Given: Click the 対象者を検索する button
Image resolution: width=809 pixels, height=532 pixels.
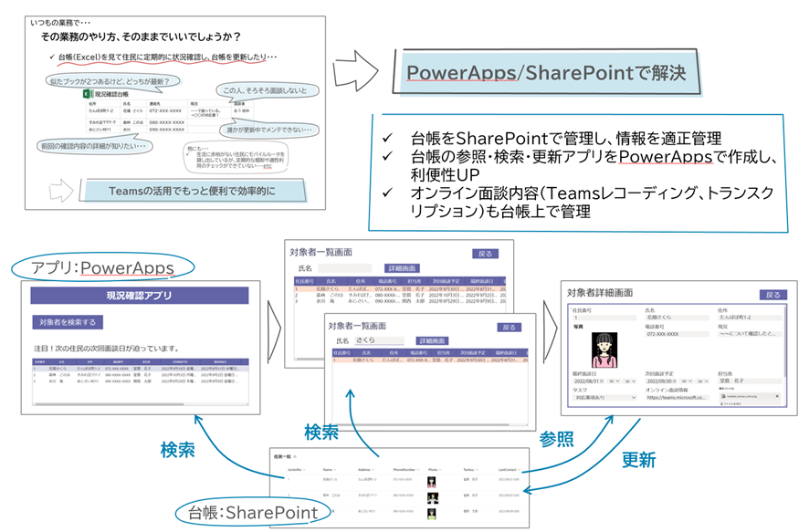Looking at the screenshot, I should [68, 322].
